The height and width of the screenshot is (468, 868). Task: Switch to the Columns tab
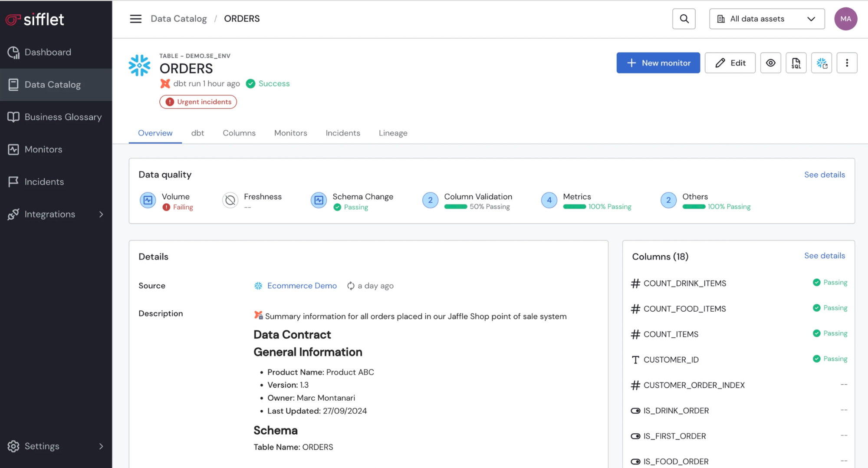click(x=239, y=133)
